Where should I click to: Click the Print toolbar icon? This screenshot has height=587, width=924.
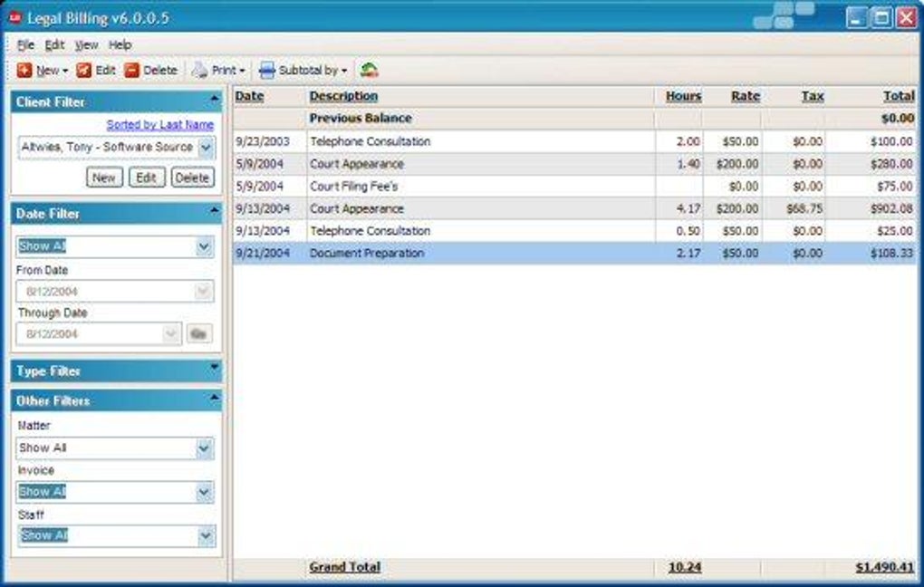(x=200, y=70)
